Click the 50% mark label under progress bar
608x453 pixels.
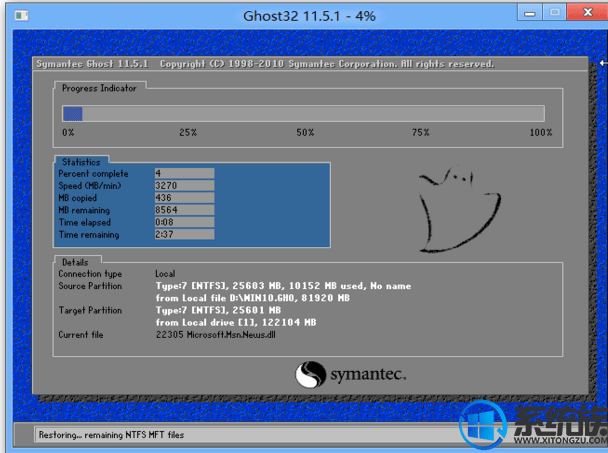point(305,133)
